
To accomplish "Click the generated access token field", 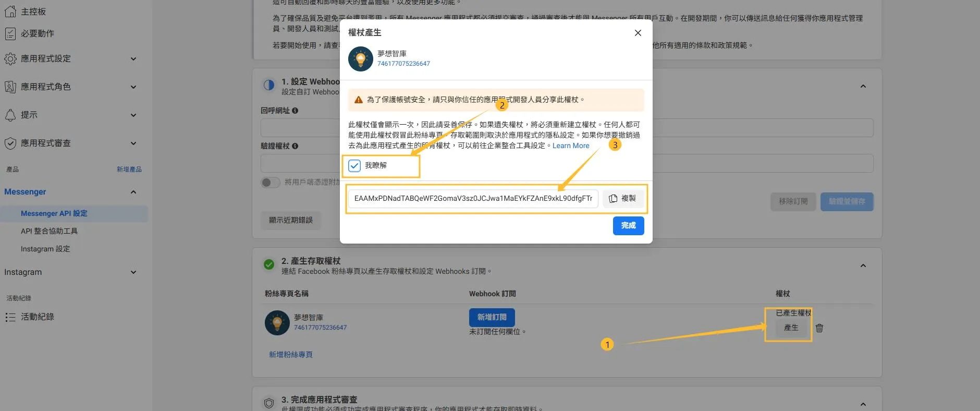I will pyautogui.click(x=473, y=199).
